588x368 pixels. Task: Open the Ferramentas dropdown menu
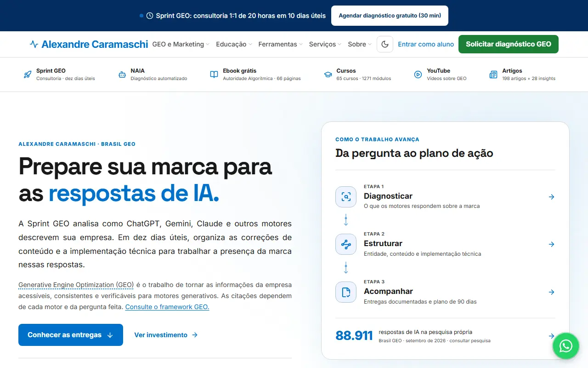click(281, 44)
